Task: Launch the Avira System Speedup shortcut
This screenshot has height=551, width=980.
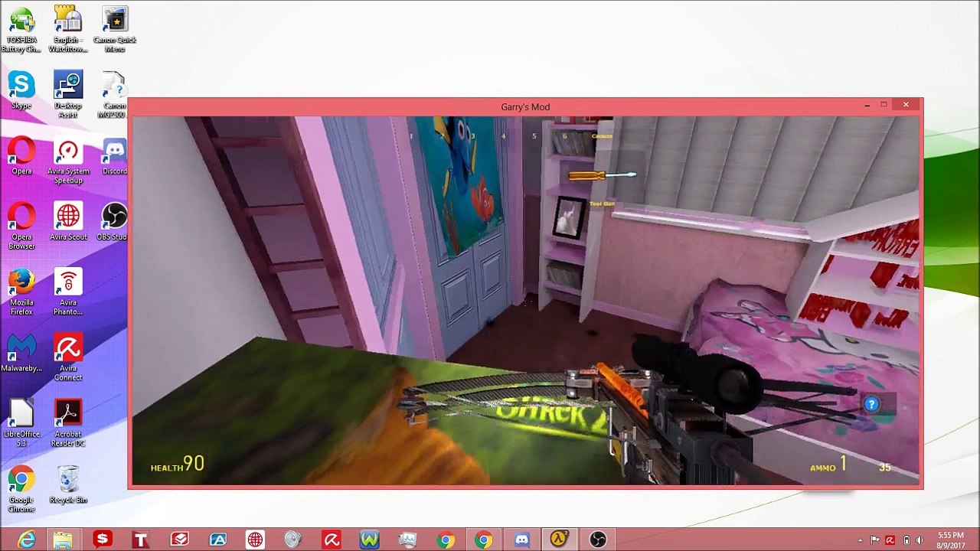Action: tap(67, 161)
